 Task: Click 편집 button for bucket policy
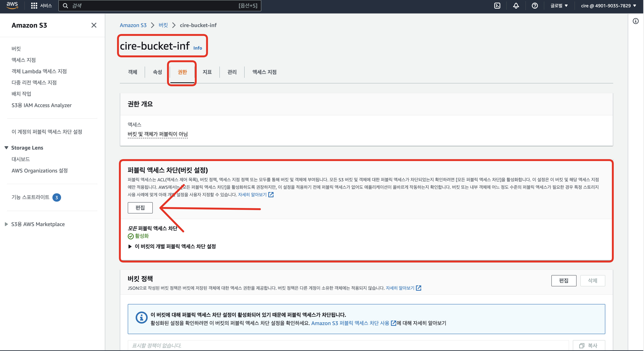coord(564,281)
